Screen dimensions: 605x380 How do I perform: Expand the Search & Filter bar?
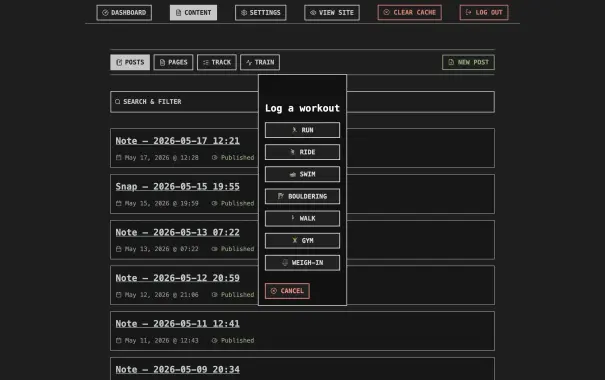pos(302,102)
